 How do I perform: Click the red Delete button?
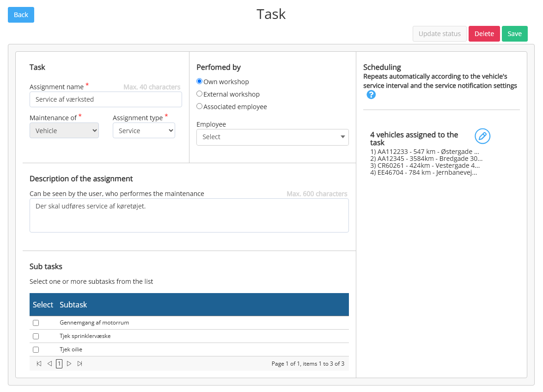pyautogui.click(x=484, y=34)
